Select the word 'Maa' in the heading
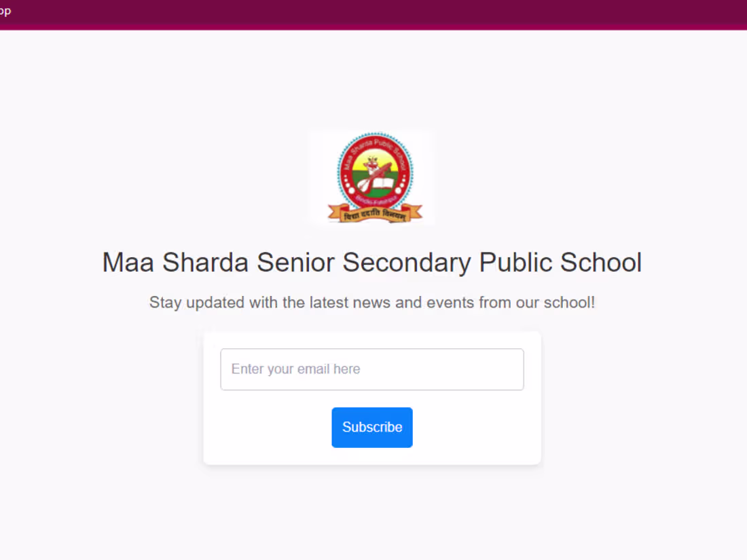Screen dimensions: 747x560 128,263
